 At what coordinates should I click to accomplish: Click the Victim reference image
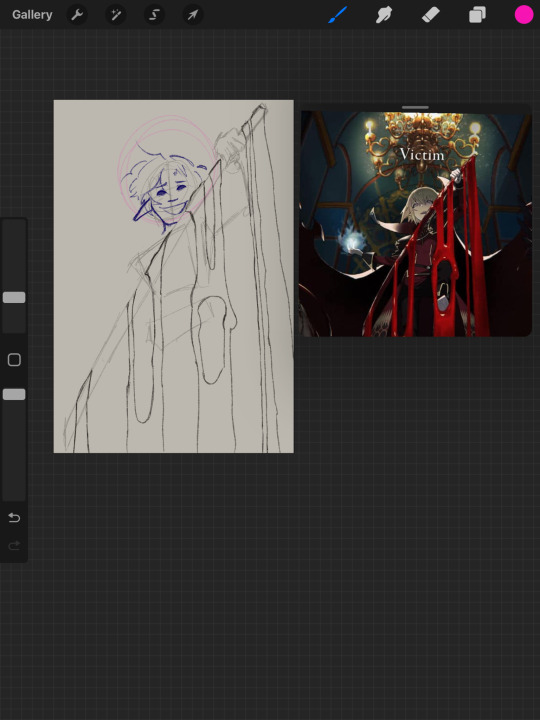(416, 224)
